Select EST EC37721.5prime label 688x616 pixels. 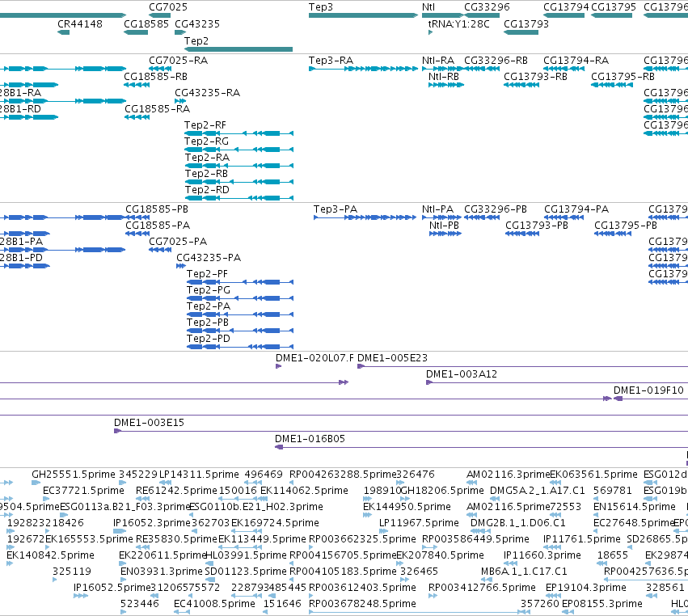point(83,490)
